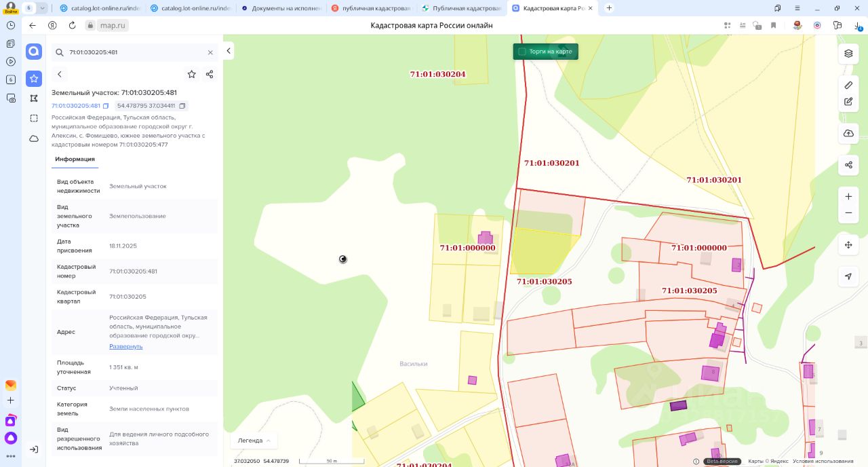Navigate back in the browser
868x467 pixels.
[33, 25]
